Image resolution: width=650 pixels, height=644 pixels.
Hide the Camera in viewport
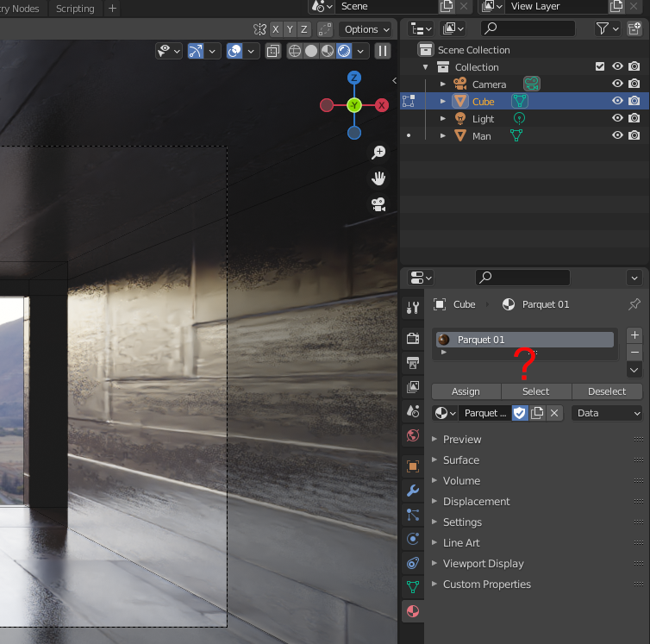[617, 84]
